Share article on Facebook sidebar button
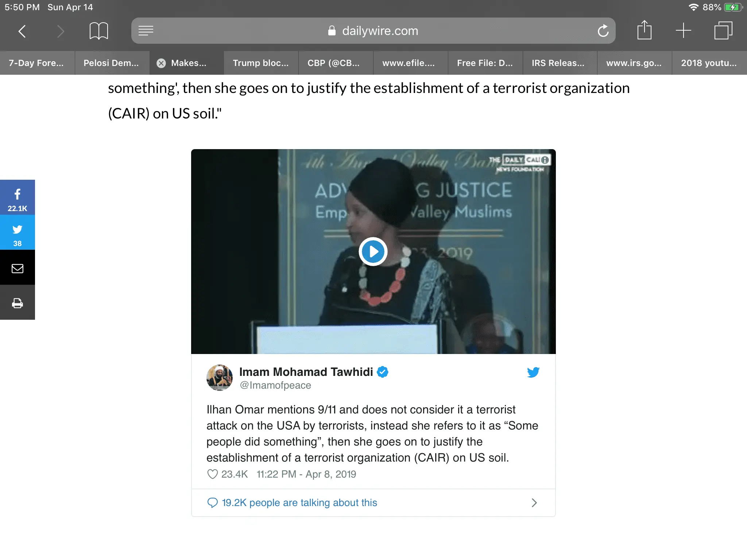This screenshot has width=747, height=560. pyautogui.click(x=18, y=197)
